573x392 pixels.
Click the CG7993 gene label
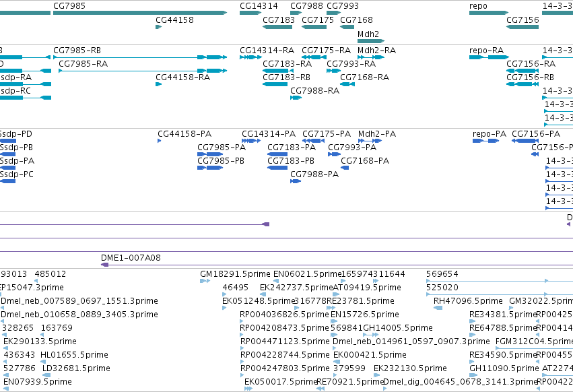[x=343, y=6]
